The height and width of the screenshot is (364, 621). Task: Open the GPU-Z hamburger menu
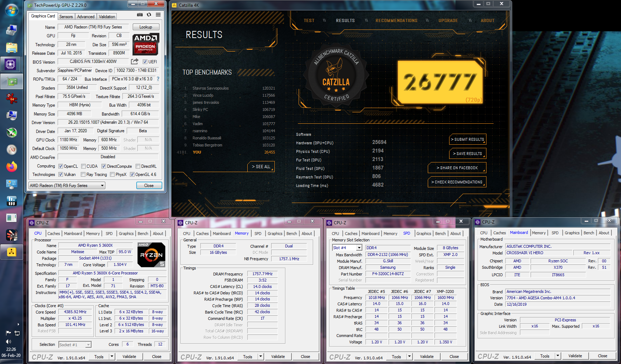click(x=158, y=15)
